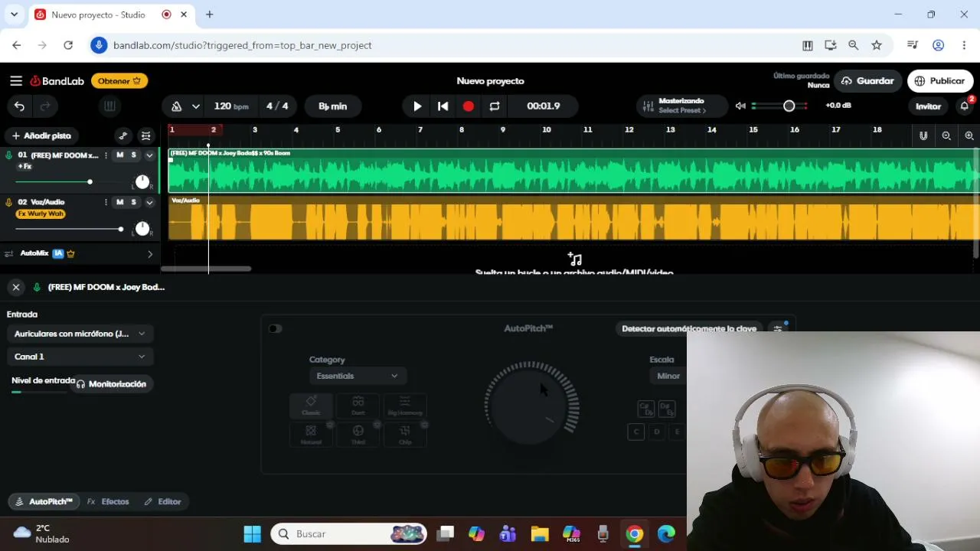Screen dimensions: 980x551
Task: Click track 01 pan knob
Action: tap(142, 182)
